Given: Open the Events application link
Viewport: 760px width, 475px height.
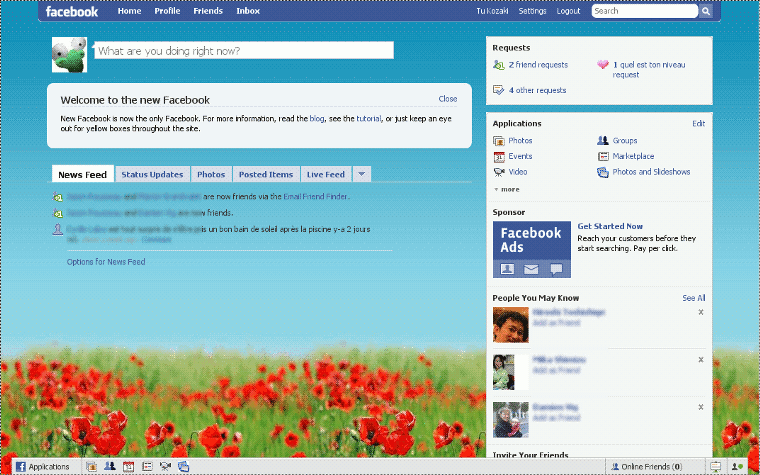Looking at the screenshot, I should point(520,156).
